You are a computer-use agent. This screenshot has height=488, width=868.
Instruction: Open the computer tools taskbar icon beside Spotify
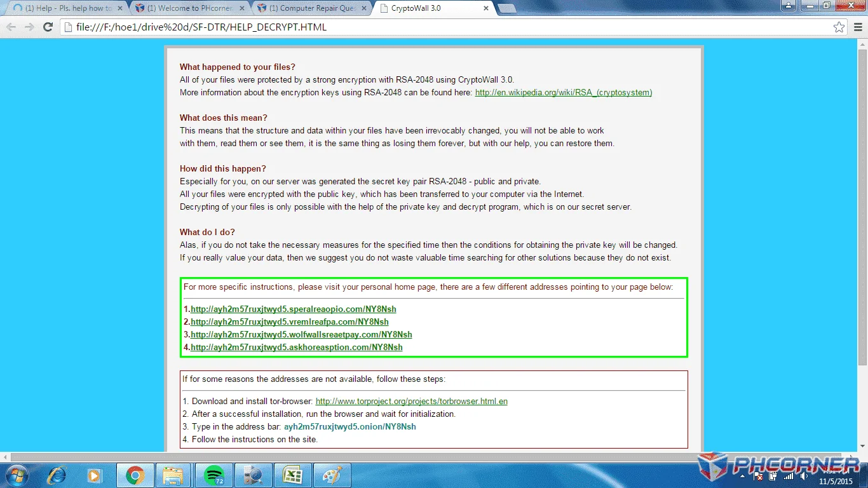coord(252,475)
